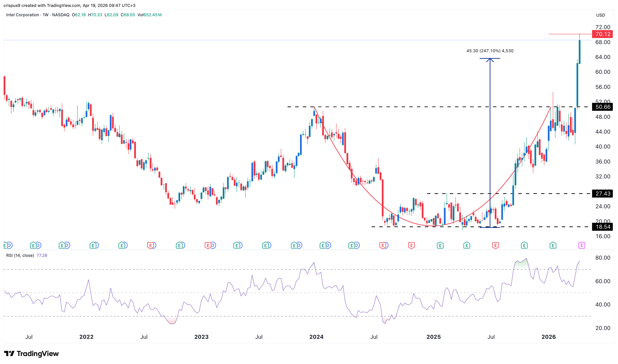The width and height of the screenshot is (618, 364).
Task: Click the Vol 652.45M value in header
Action: pyautogui.click(x=149, y=15)
